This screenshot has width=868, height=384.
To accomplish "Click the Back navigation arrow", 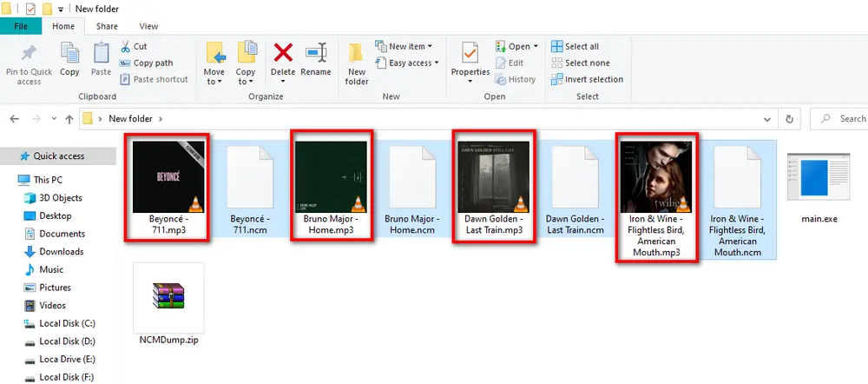I will 15,118.
